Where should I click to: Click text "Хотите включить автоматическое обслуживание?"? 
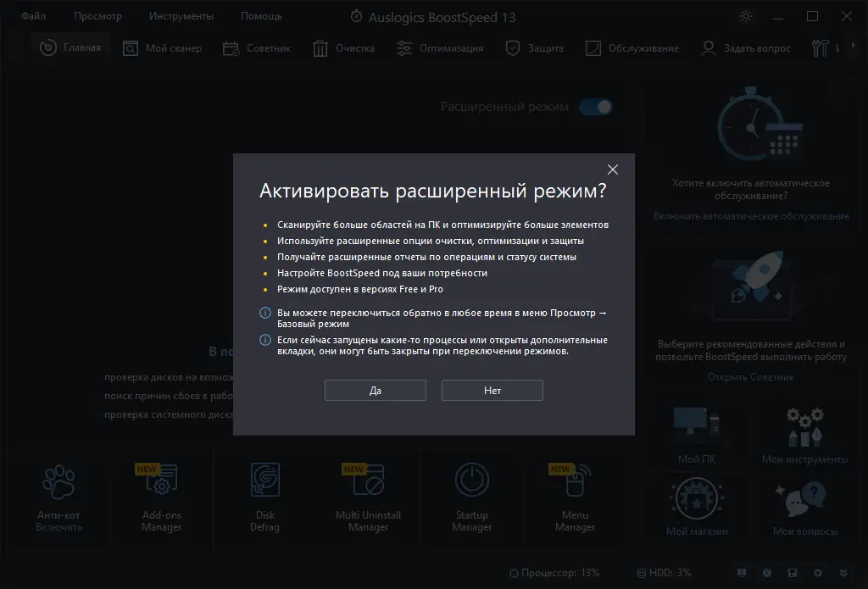click(x=751, y=189)
